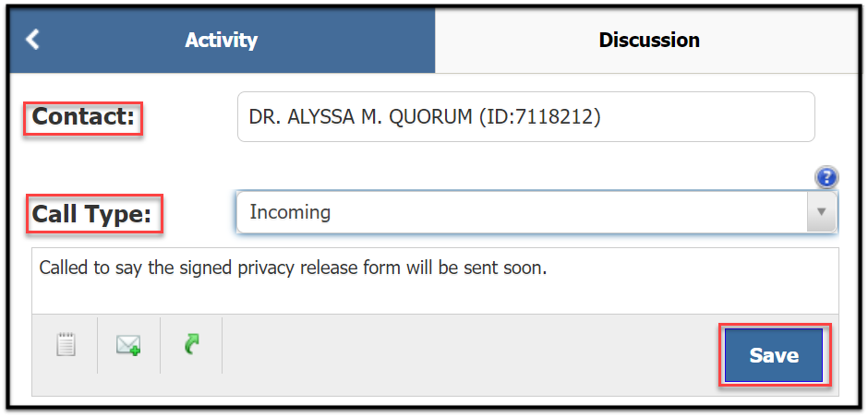Screen dimensions: 868x417
Task: Click the ID:7118212 text in Contact field
Action: pyautogui.click(x=540, y=117)
